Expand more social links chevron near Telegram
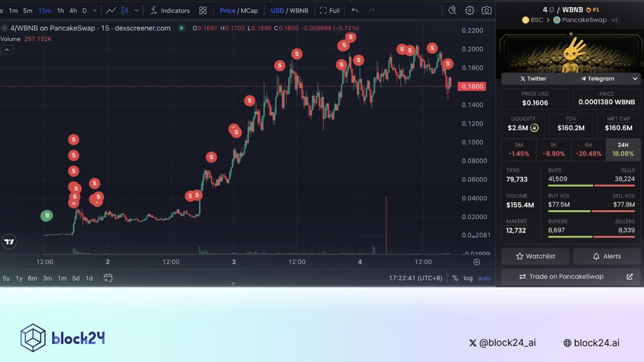 pos(635,79)
